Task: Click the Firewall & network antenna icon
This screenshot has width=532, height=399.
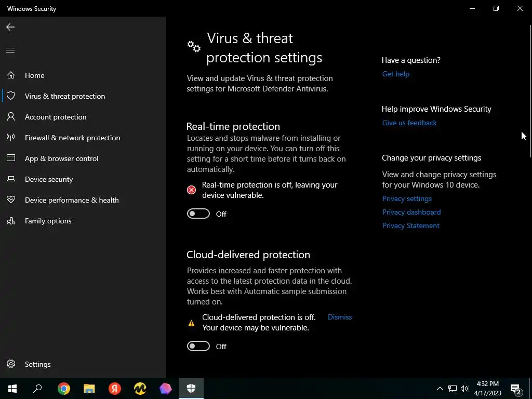Action: point(11,137)
